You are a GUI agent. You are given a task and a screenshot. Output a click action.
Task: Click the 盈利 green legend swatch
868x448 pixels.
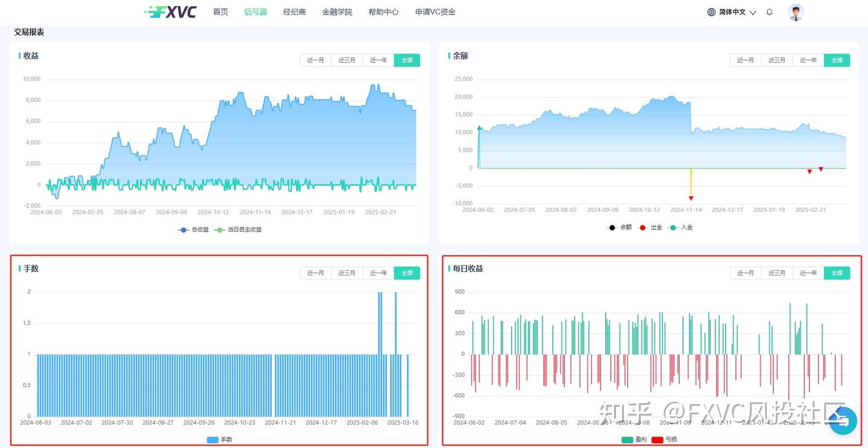(x=627, y=440)
